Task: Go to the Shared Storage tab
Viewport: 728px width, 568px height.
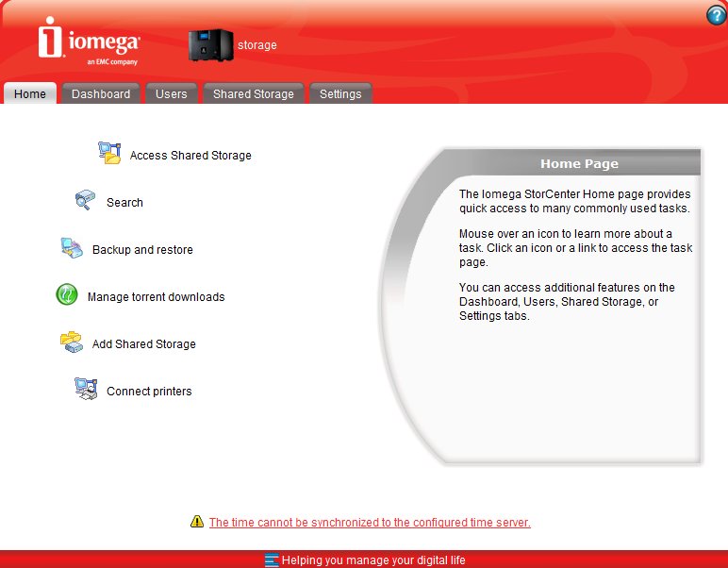Action: pos(254,93)
